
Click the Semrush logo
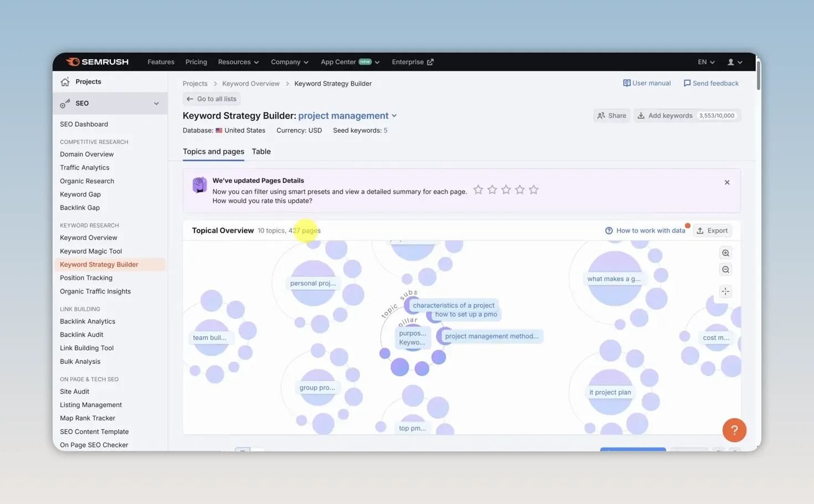pos(97,62)
